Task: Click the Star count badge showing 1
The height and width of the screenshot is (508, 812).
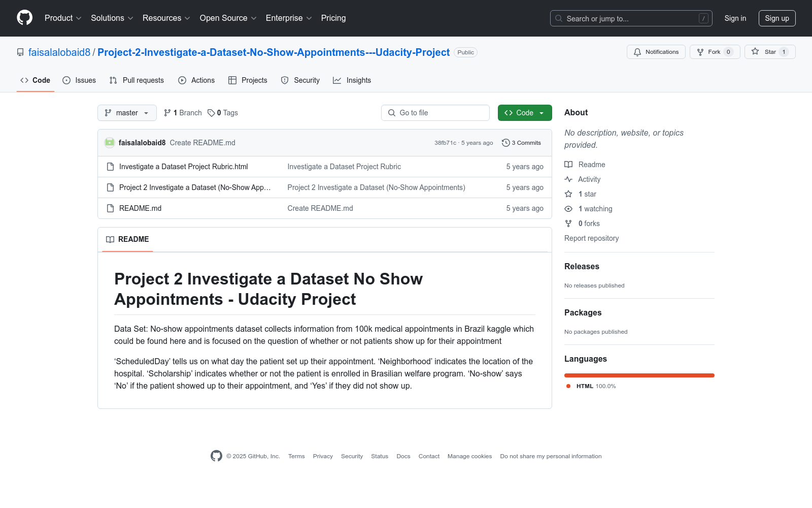Action: (x=784, y=52)
